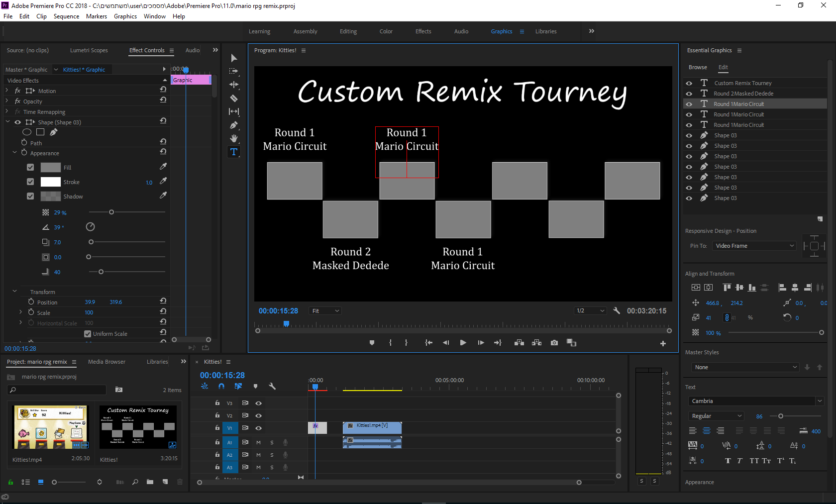This screenshot has width=836, height=504.
Task: Click the Project panel search field
Action: [57, 390]
